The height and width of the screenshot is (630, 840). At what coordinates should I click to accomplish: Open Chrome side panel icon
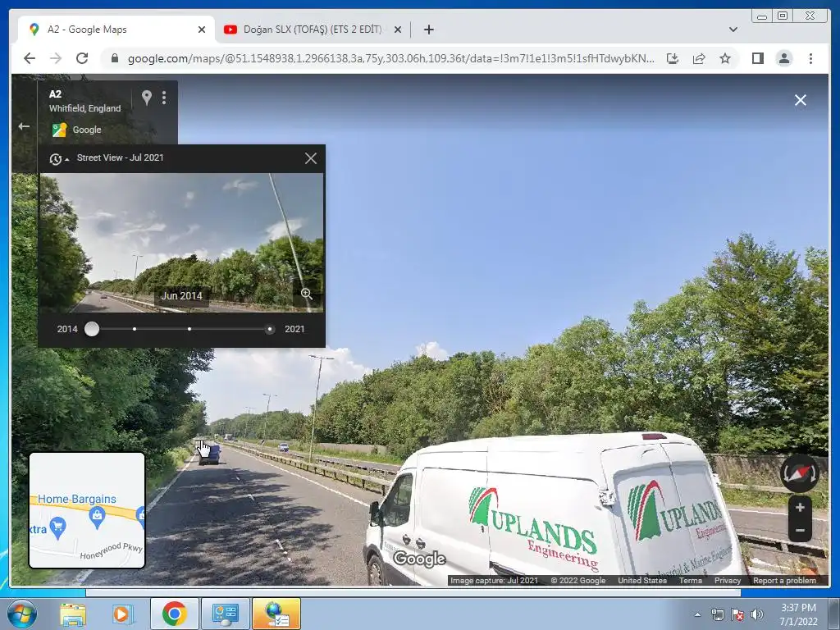pos(757,58)
